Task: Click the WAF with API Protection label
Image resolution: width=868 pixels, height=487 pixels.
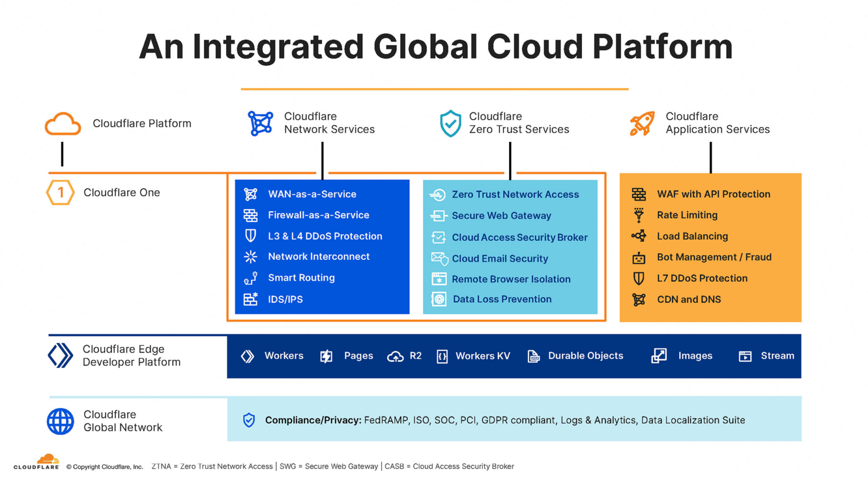Action: 713,194
